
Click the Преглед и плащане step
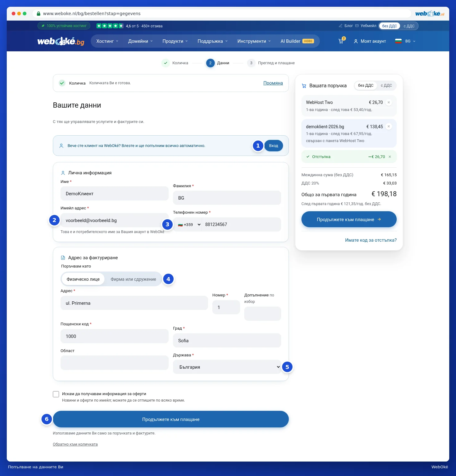pyautogui.click(x=271, y=63)
